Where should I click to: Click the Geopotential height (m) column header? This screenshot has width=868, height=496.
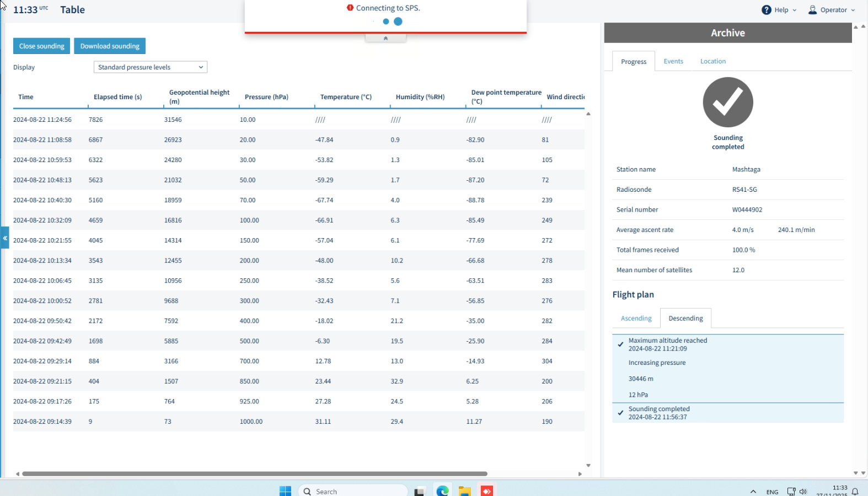point(199,97)
